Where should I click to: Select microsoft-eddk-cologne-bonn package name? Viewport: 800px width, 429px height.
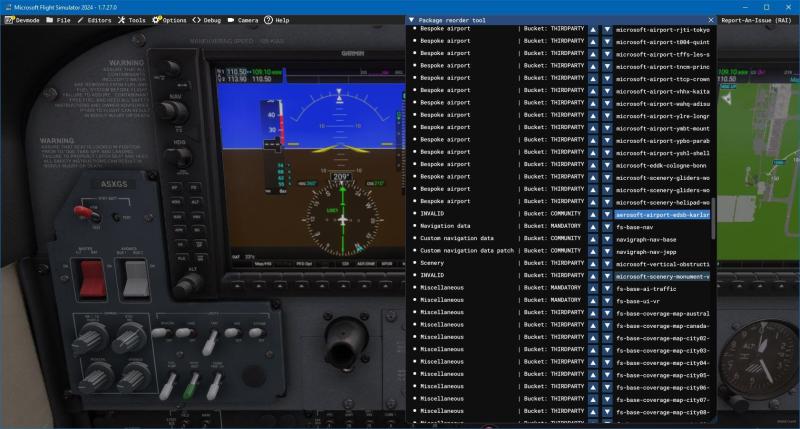pyautogui.click(x=661, y=165)
